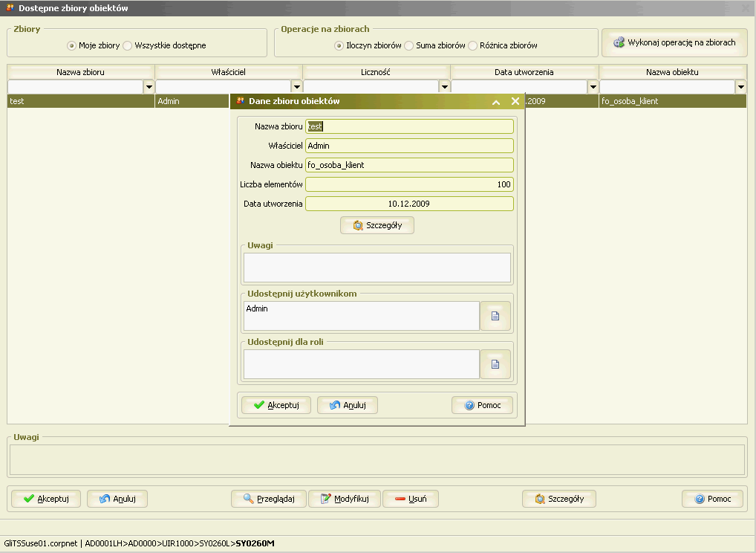Select the "fo_osoba_klient" cell in the table
756x553 pixels.
[x=673, y=101]
